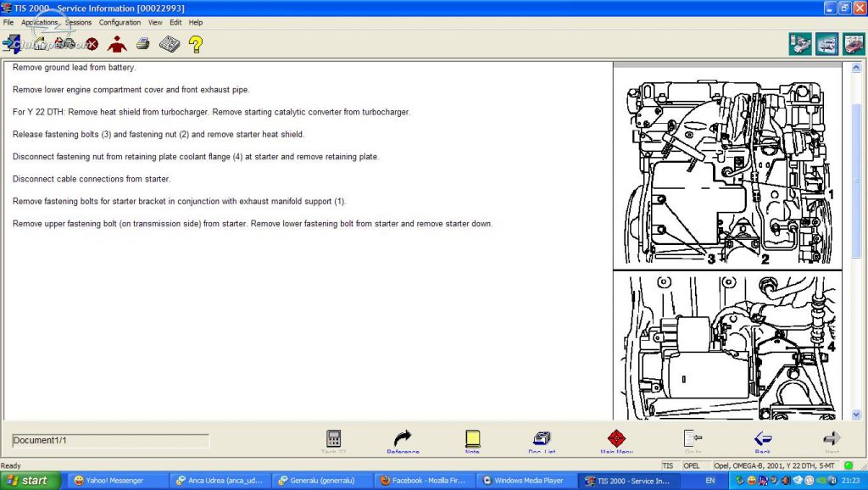This screenshot has height=490, width=868.
Task: Open the Help menu
Action: [x=196, y=22]
